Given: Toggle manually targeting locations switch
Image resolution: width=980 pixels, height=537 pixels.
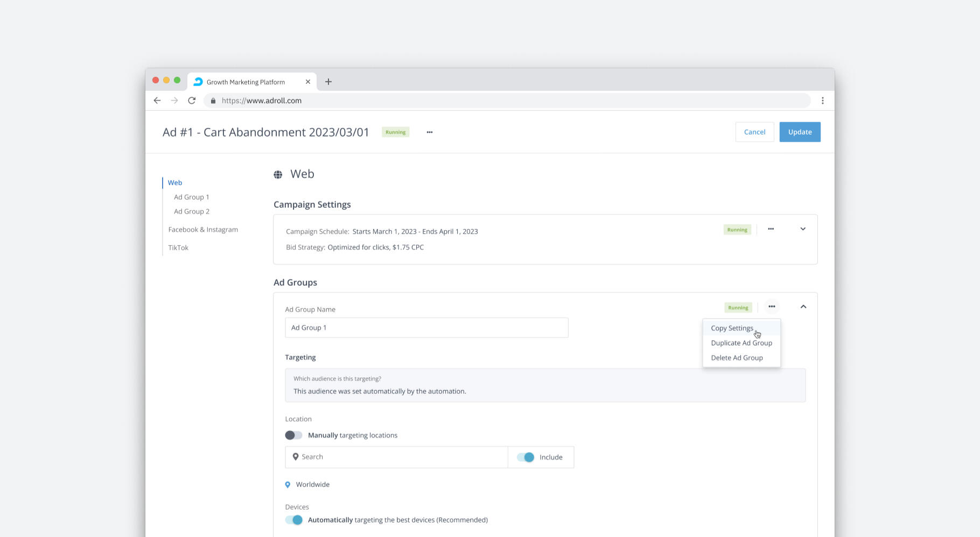Looking at the screenshot, I should pyautogui.click(x=294, y=435).
